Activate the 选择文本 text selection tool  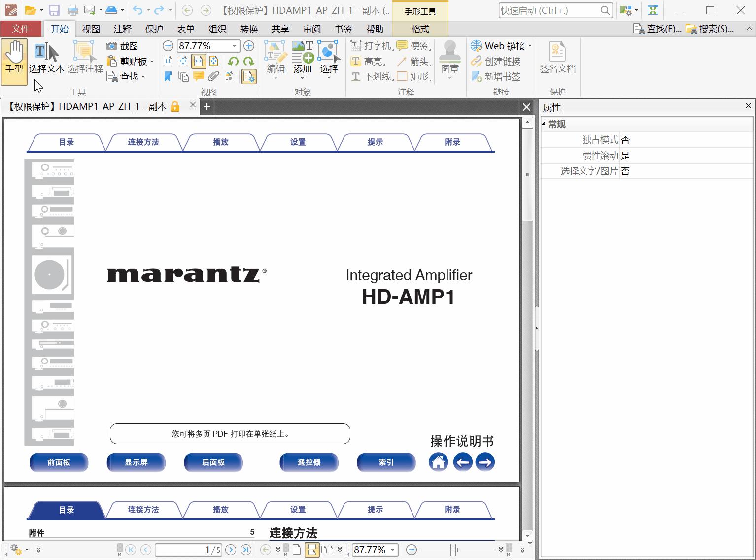(47, 60)
